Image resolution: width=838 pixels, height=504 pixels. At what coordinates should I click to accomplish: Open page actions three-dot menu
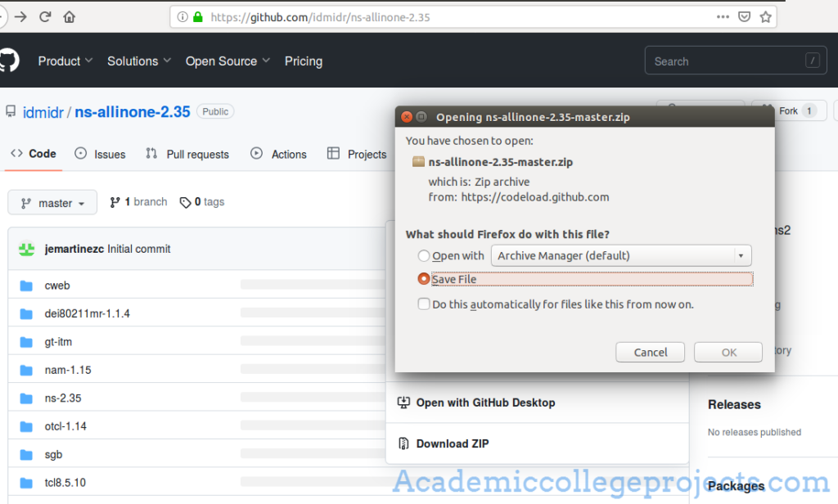pos(723,16)
